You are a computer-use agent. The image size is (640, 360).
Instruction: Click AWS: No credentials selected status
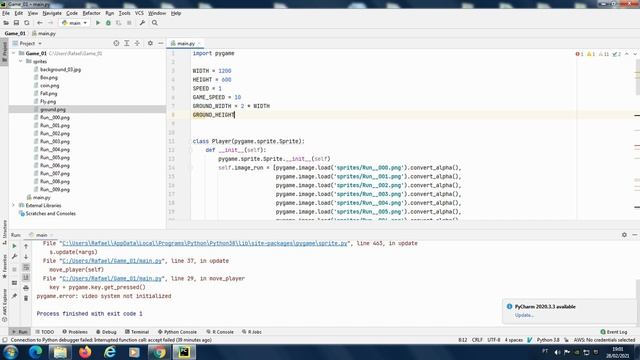(x=604, y=340)
